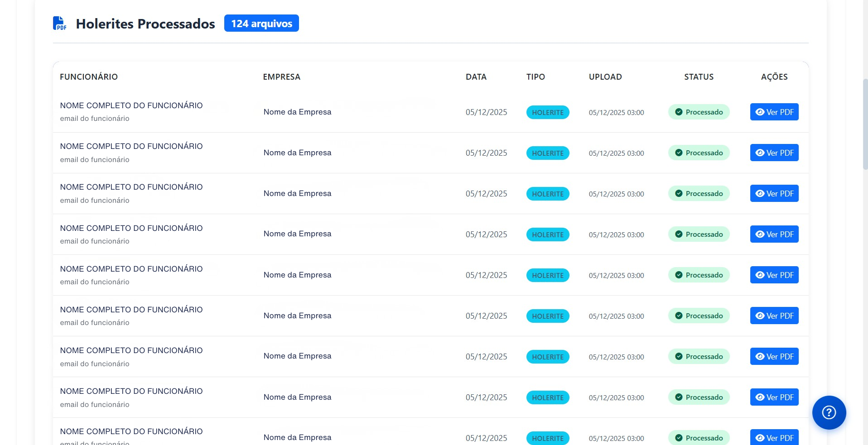The image size is (868, 445).
Task: Open the help question mark button
Action: point(829,412)
